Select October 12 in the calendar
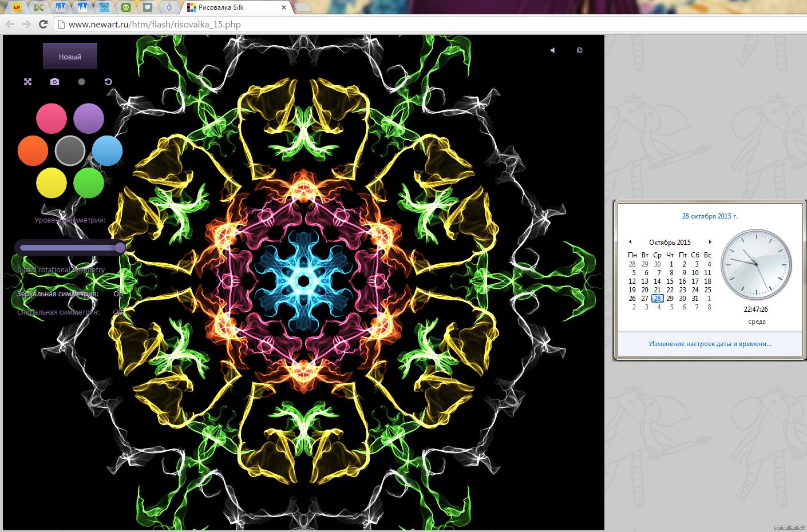 [x=632, y=281]
